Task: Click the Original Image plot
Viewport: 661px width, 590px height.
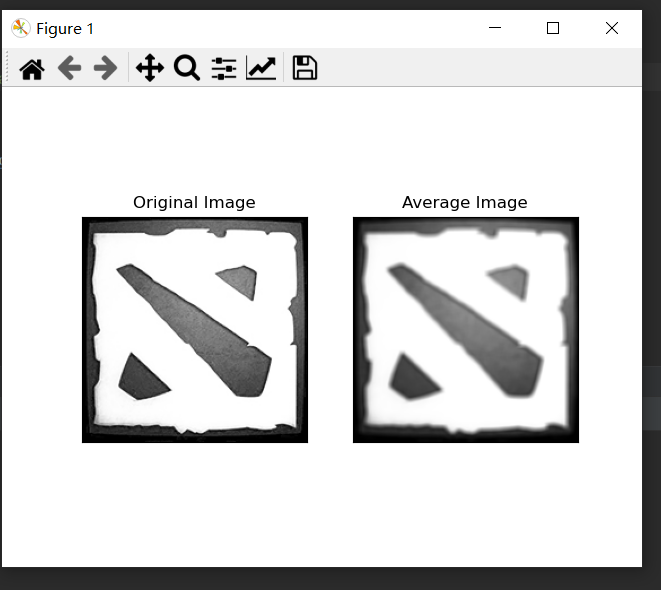Action: click(x=195, y=330)
